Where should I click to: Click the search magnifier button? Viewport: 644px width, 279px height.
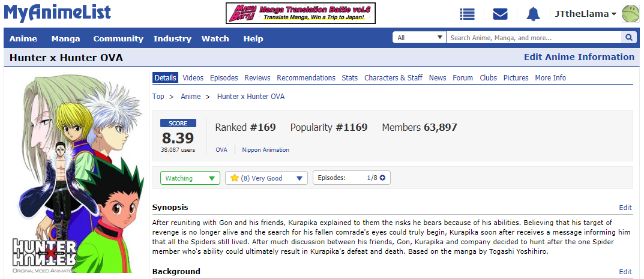628,38
